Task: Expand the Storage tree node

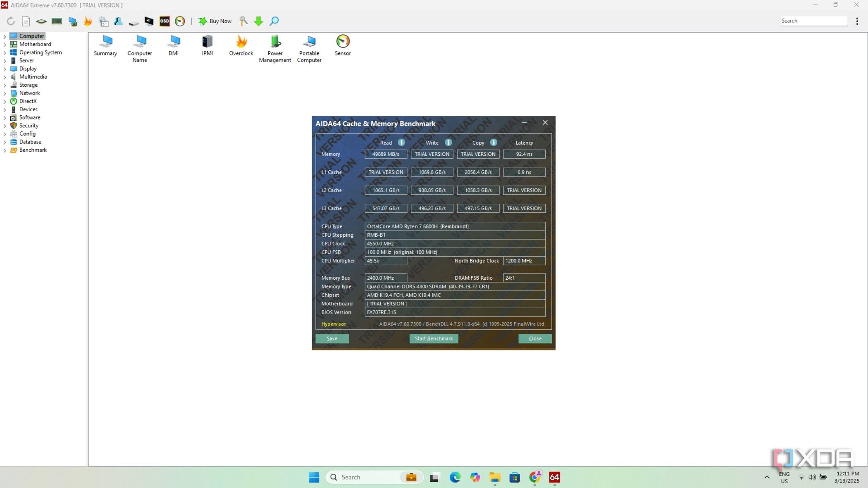Action: coord(5,86)
